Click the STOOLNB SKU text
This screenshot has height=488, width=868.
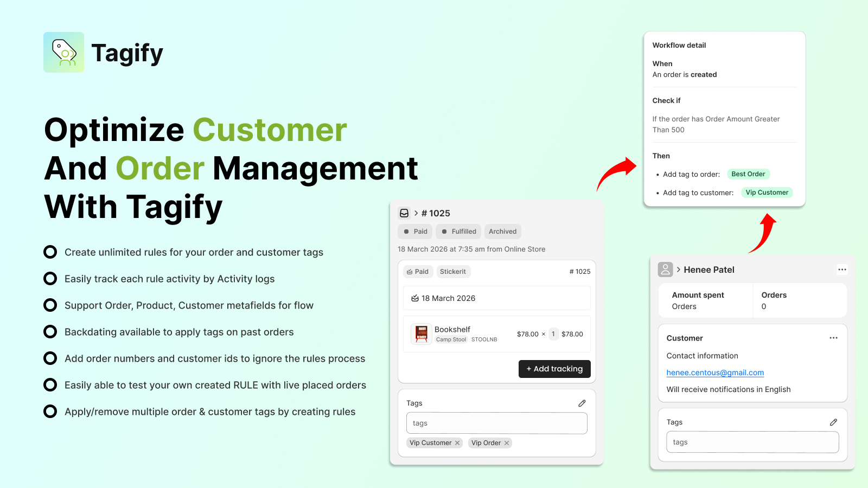pyautogui.click(x=484, y=339)
